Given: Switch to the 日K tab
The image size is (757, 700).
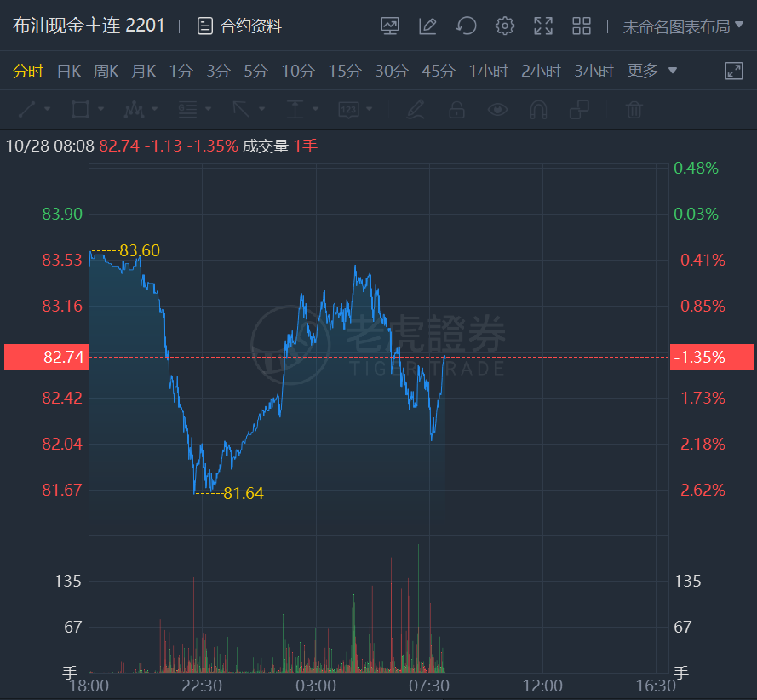Looking at the screenshot, I should tap(68, 72).
